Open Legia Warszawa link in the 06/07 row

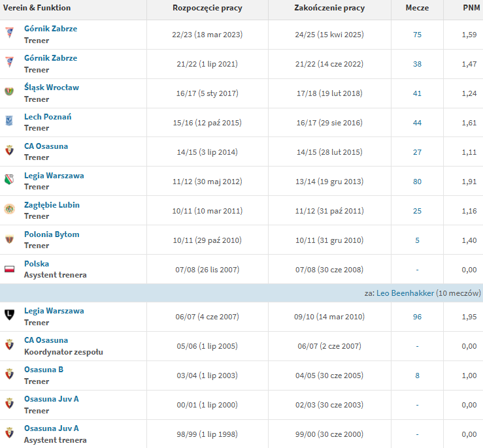point(54,311)
